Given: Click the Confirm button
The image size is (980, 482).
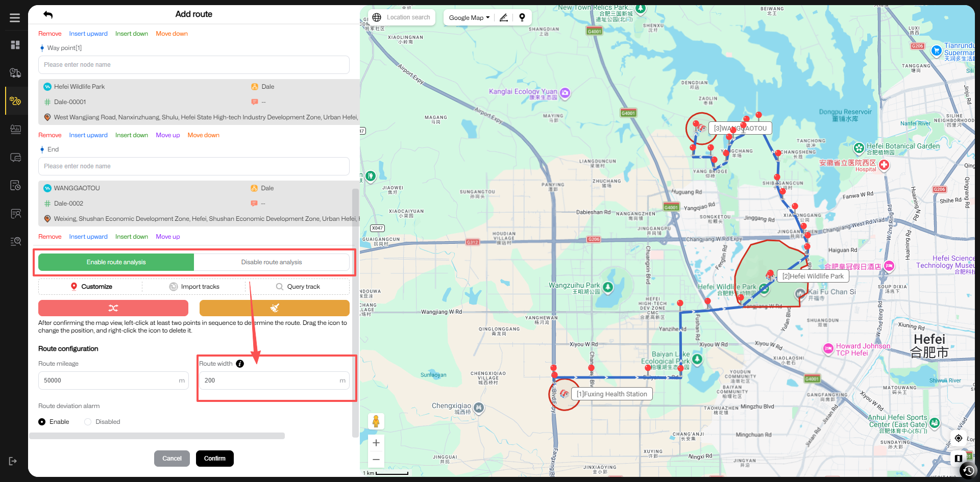Looking at the screenshot, I should coord(215,459).
